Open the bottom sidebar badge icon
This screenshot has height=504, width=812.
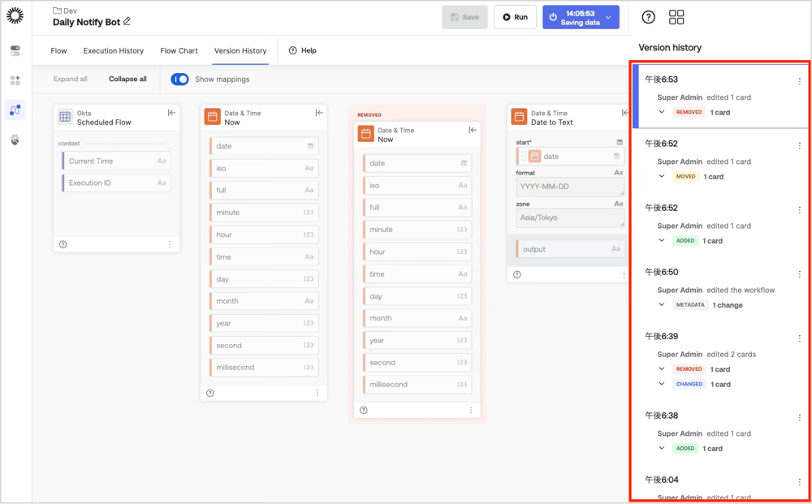coord(15,140)
